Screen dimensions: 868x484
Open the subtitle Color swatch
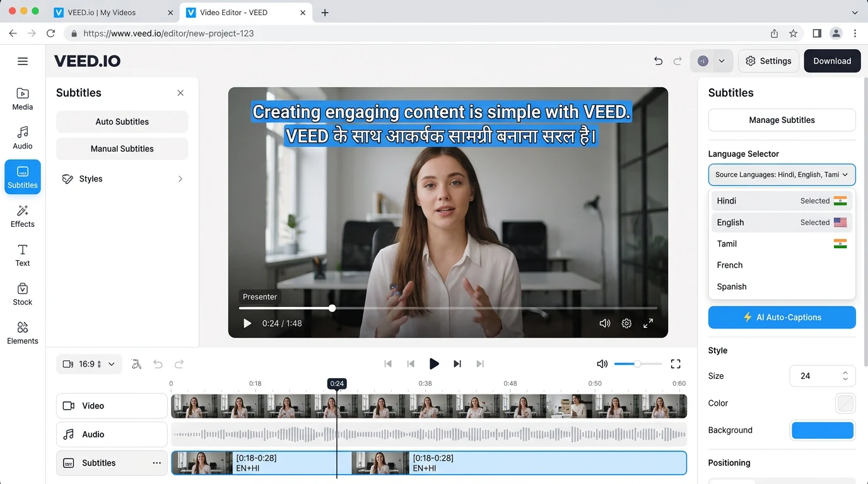845,403
